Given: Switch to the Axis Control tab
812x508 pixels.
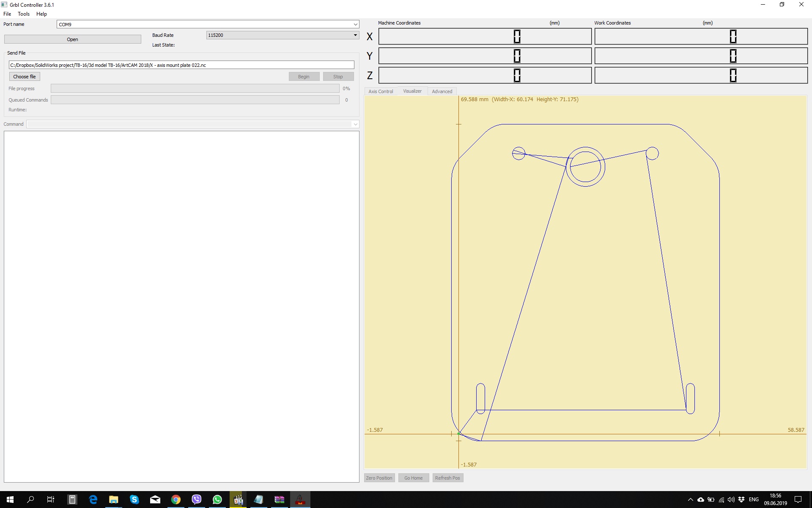Looking at the screenshot, I should coord(381,91).
